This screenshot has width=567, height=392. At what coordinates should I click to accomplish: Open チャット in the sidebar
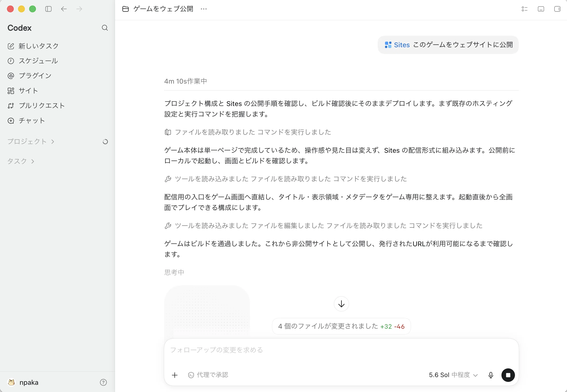(26, 121)
